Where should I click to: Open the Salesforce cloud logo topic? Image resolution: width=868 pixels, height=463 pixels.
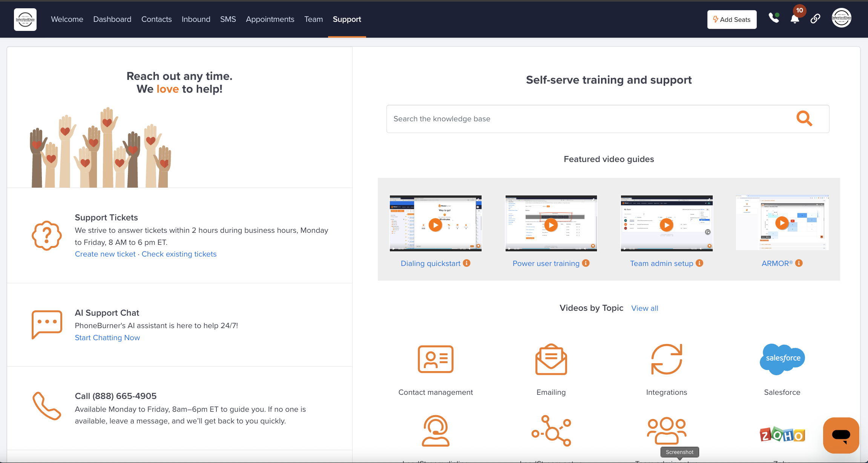tap(782, 358)
